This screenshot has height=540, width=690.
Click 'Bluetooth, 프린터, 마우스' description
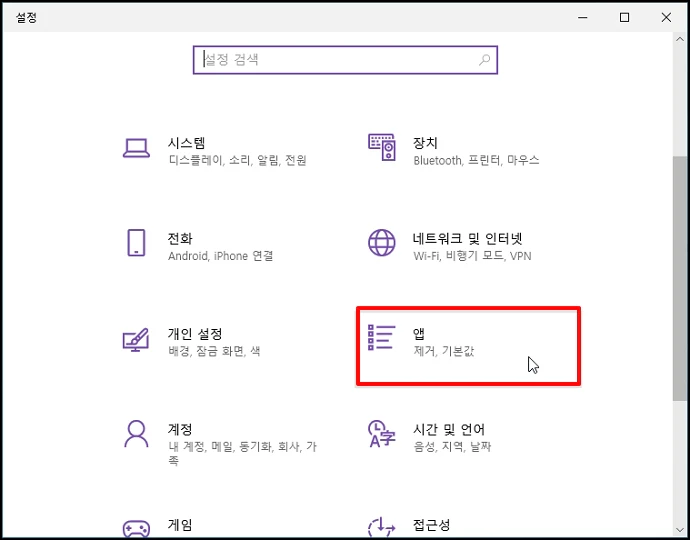tap(476, 160)
